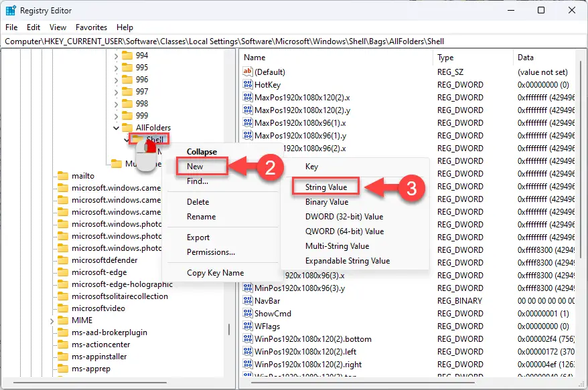588x390 pixels.
Task: Collapse the AllFolders key chevron
Action: point(116,128)
